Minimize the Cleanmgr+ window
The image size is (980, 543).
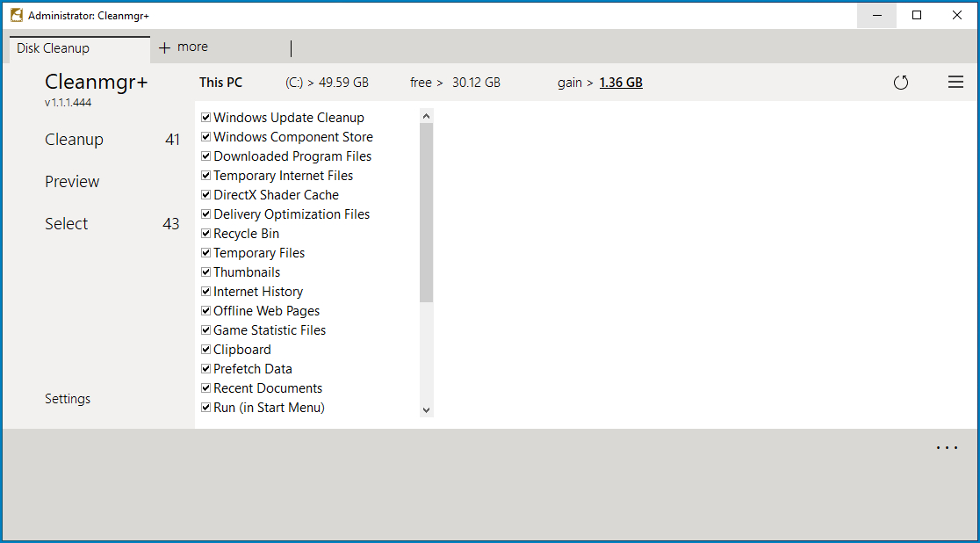(877, 16)
